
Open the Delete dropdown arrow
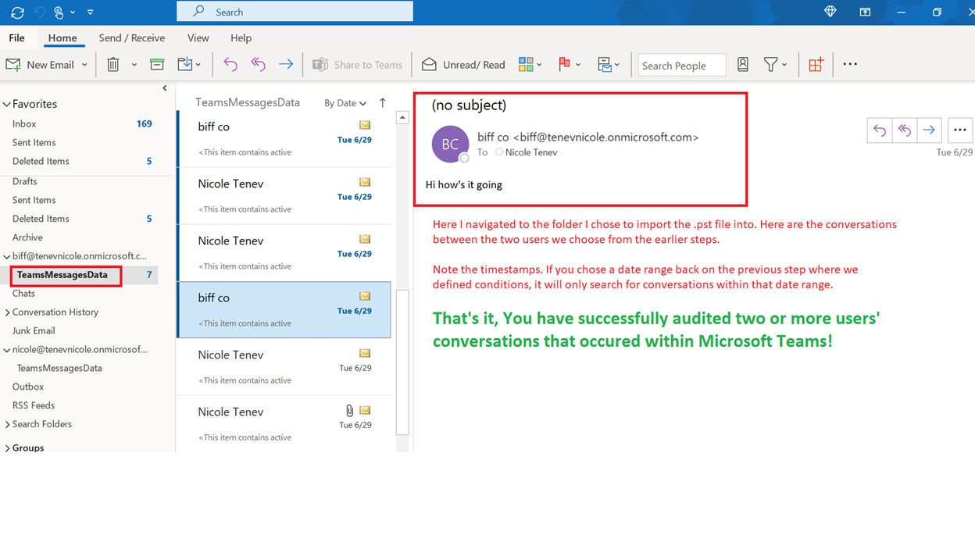134,65
